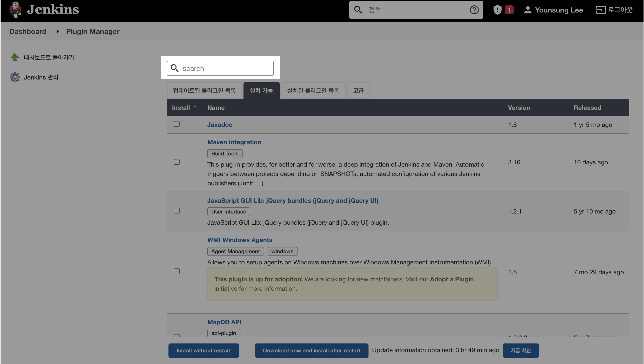644x364 pixels.
Task: Open the security warning shield icon
Action: coord(497,10)
